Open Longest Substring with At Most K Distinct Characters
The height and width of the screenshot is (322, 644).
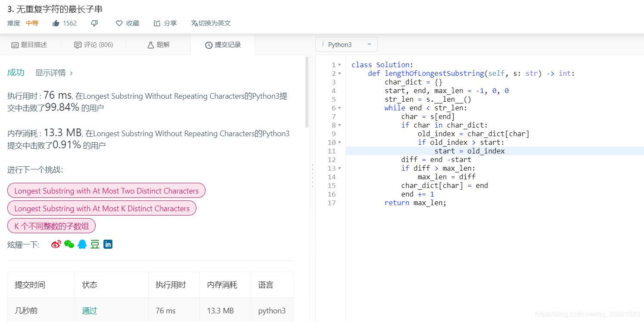(102, 208)
